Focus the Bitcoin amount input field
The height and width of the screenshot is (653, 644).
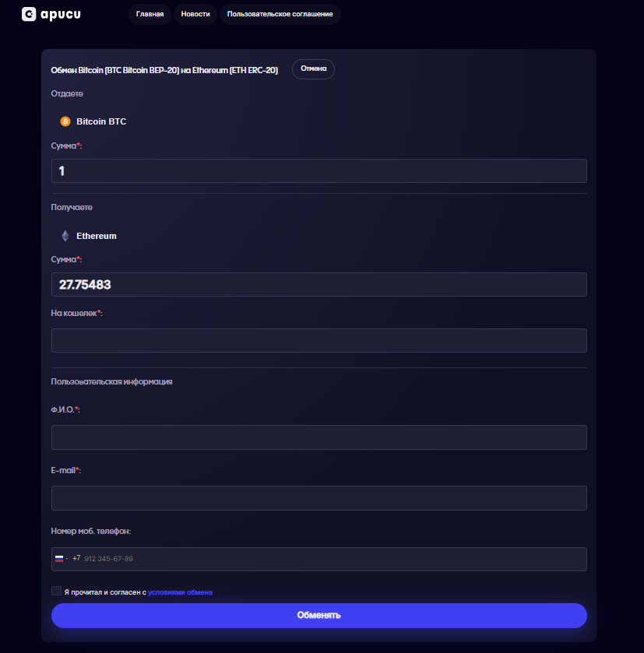(319, 170)
